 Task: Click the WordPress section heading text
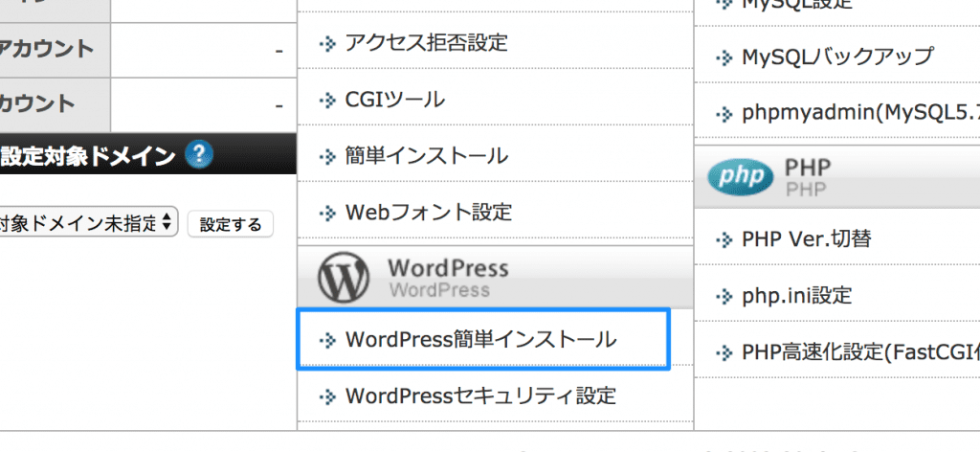(448, 269)
